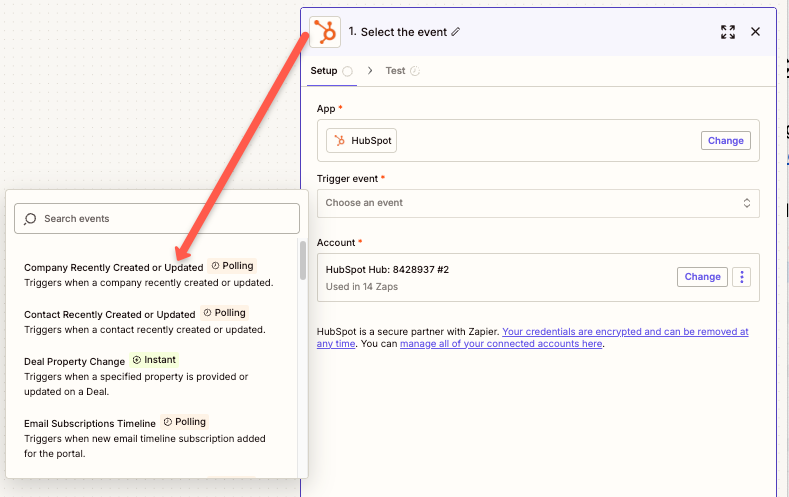
Task: Edit step name with the pencil icon
Action: 455,32
